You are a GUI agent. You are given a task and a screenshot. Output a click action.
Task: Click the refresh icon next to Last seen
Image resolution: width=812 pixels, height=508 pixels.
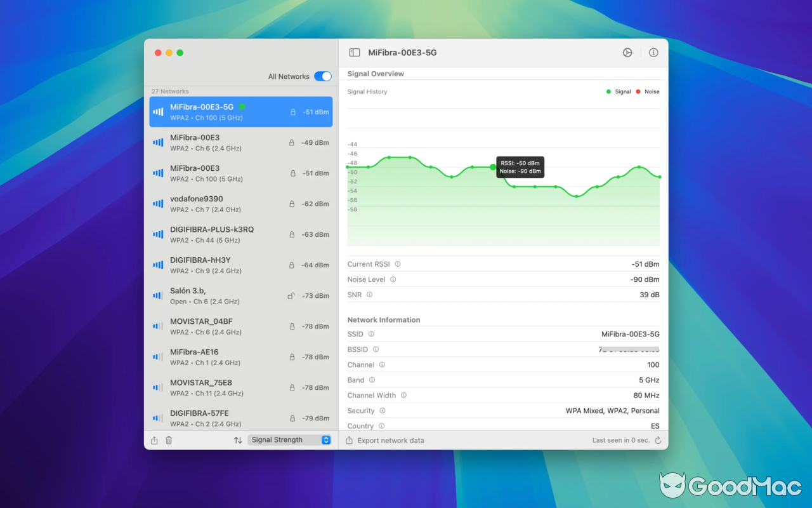(x=657, y=440)
